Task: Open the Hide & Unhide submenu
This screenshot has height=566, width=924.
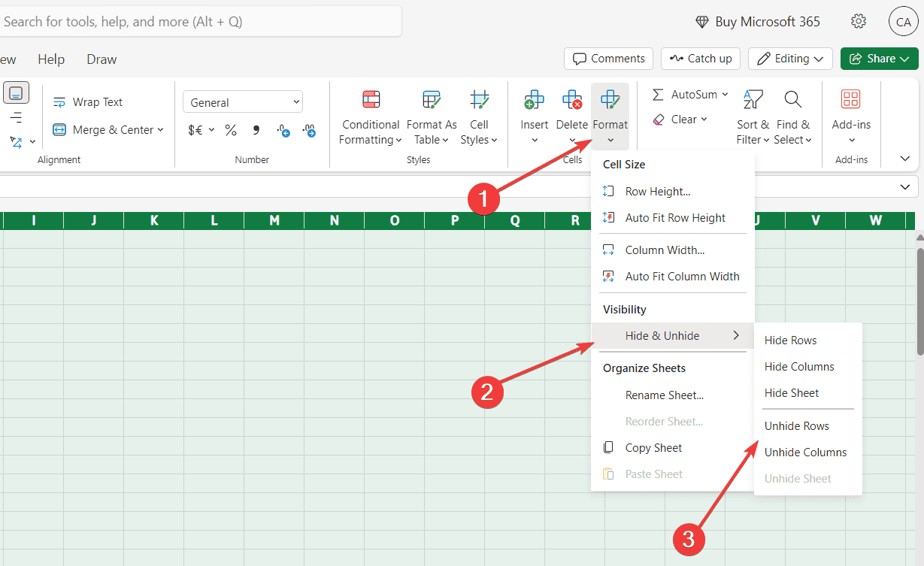Action: click(x=672, y=336)
